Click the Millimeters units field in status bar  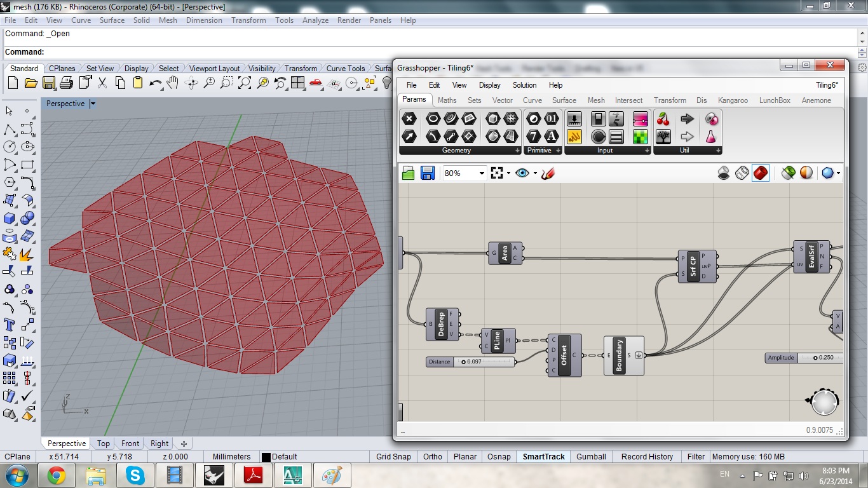coord(231,456)
